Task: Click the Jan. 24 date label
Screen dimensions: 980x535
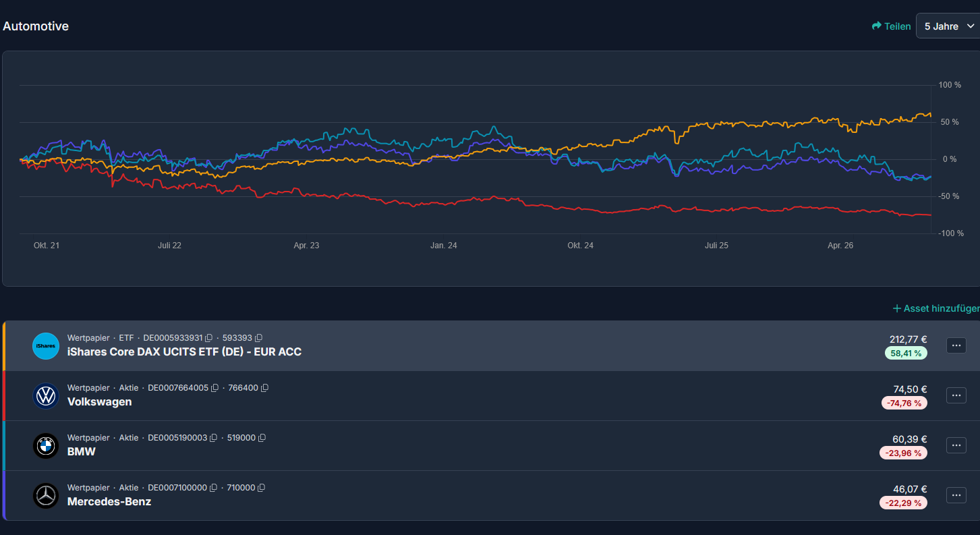Action: click(444, 246)
